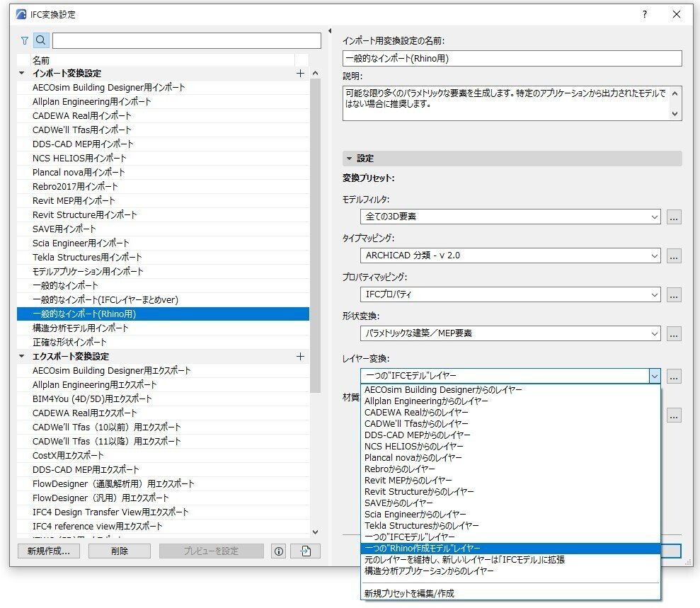This screenshot has height=608, width=700.
Task: Select Allplan Engineeringからのレイヤー option
Action: (510, 401)
